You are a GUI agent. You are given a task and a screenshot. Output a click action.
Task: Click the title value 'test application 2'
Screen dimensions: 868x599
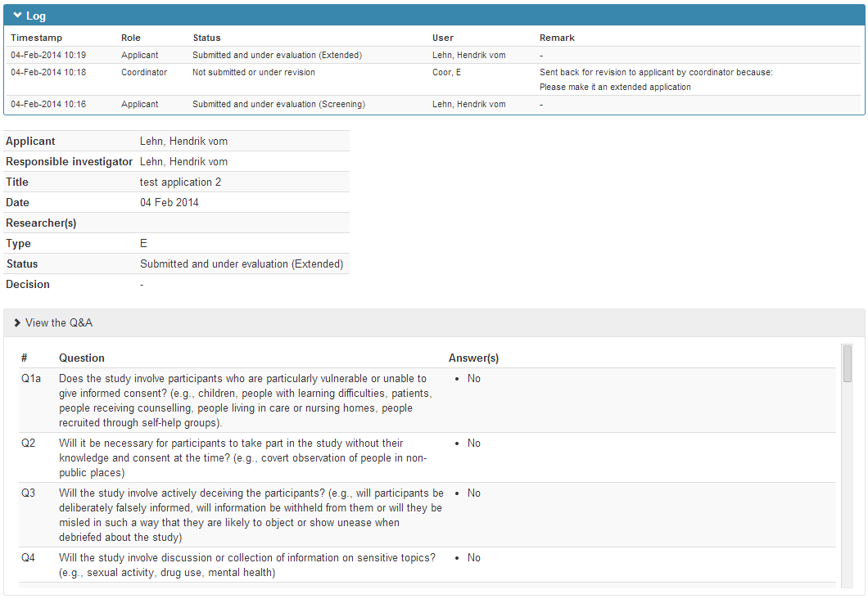180,182
